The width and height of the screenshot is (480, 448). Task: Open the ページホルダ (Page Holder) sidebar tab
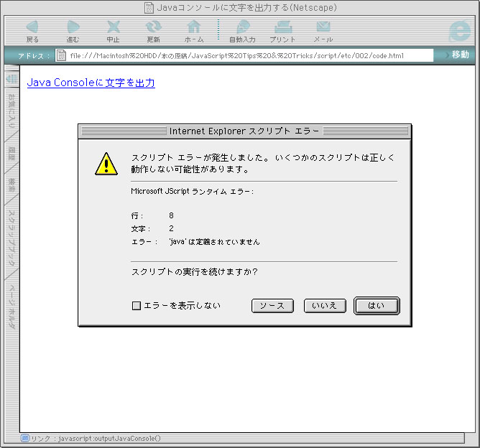pyautogui.click(x=11, y=307)
